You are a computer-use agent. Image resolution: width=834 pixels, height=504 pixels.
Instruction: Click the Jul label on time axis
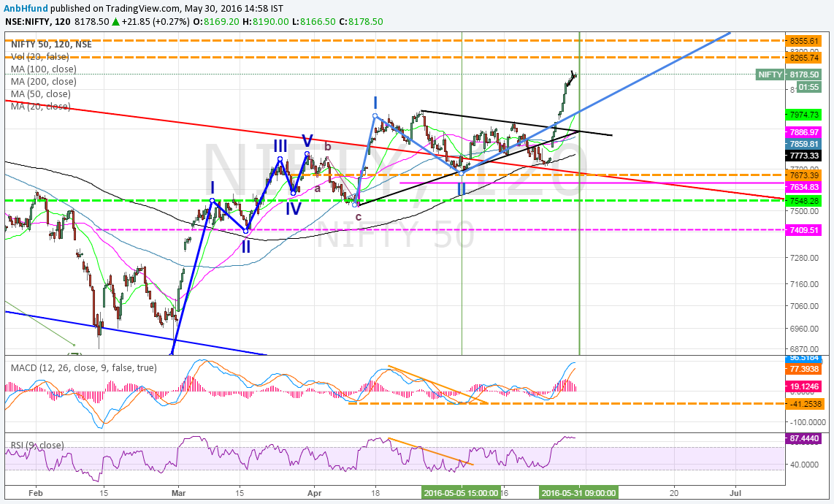(x=735, y=493)
